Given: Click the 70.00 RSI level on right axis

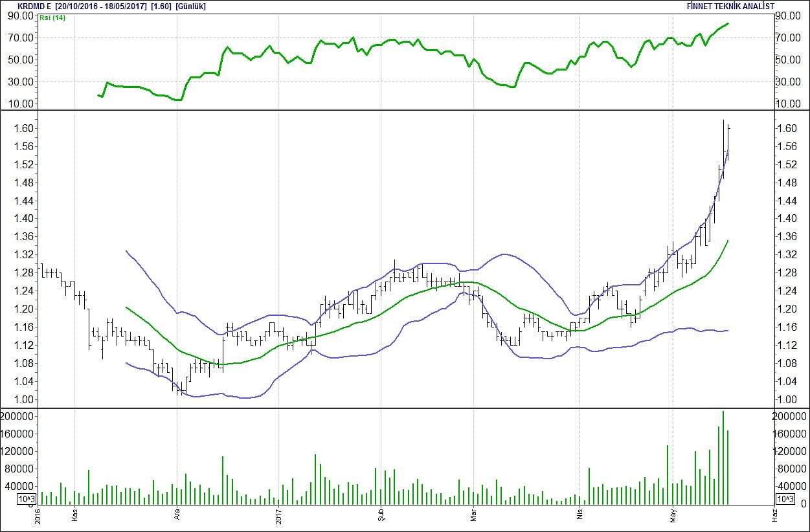Looking at the screenshot, I should [x=789, y=38].
